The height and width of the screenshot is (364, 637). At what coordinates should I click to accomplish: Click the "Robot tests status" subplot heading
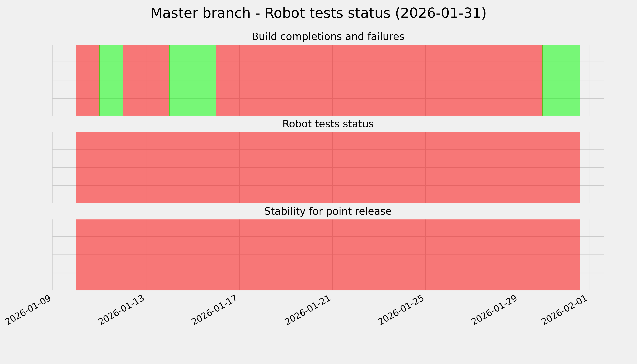click(328, 124)
